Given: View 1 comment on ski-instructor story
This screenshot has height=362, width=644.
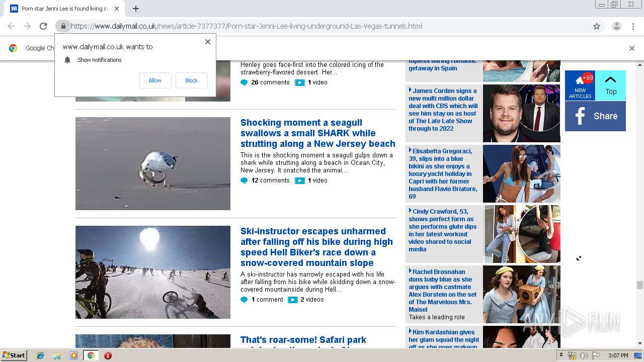Looking at the screenshot, I should click(x=267, y=300).
